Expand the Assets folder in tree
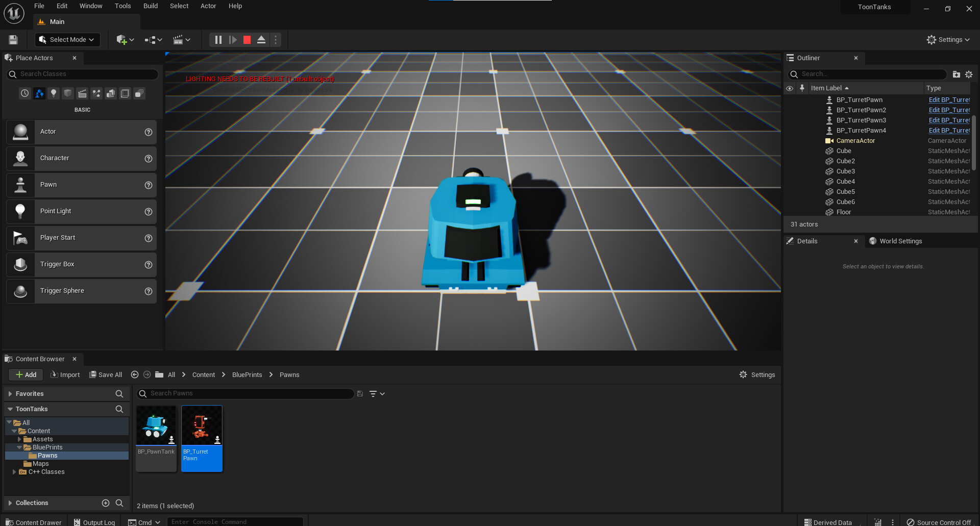980x526 pixels. pos(20,439)
